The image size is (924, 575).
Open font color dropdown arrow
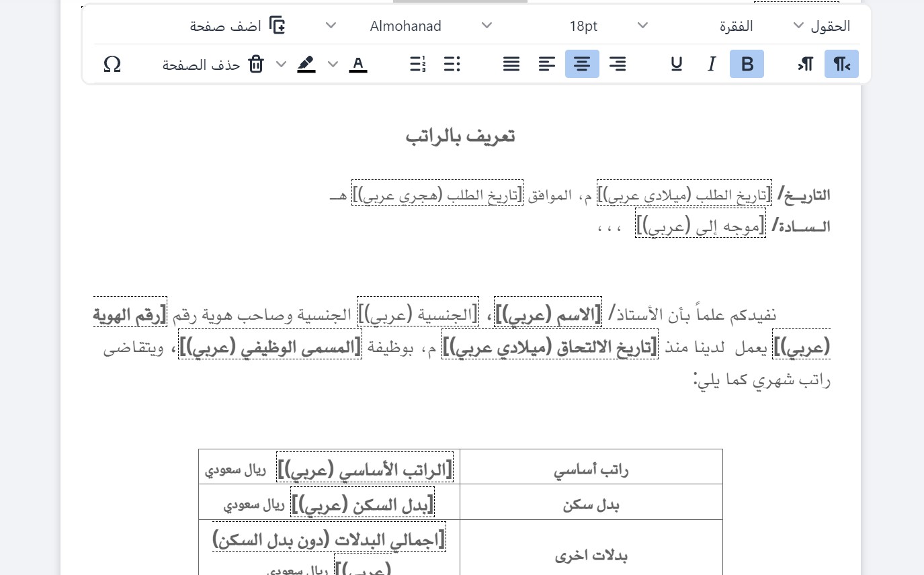click(x=333, y=64)
